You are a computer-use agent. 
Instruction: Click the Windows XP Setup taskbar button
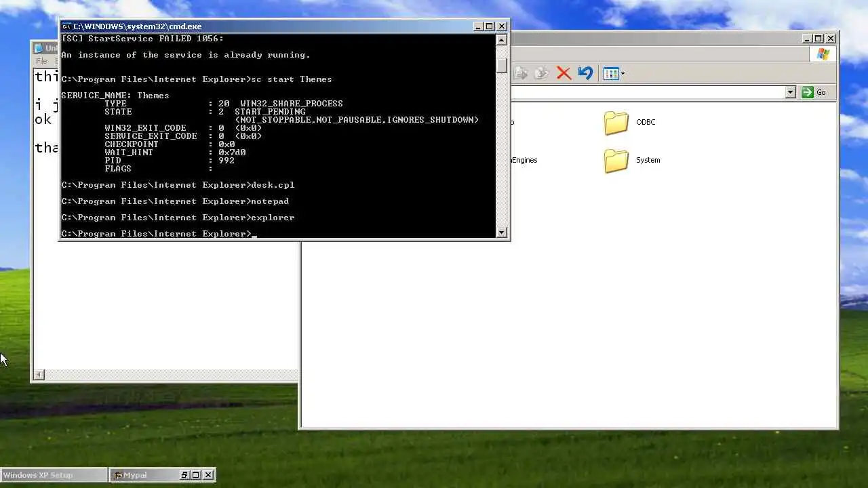[54, 475]
